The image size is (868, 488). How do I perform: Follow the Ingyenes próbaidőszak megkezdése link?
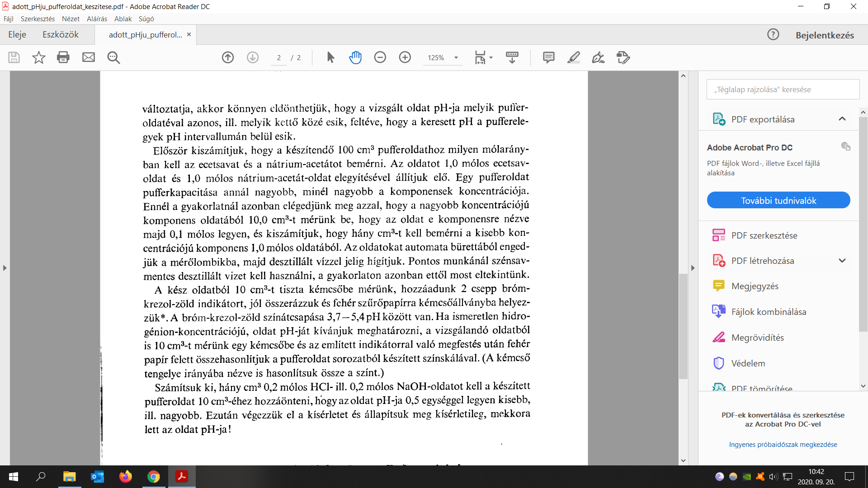[783, 445]
